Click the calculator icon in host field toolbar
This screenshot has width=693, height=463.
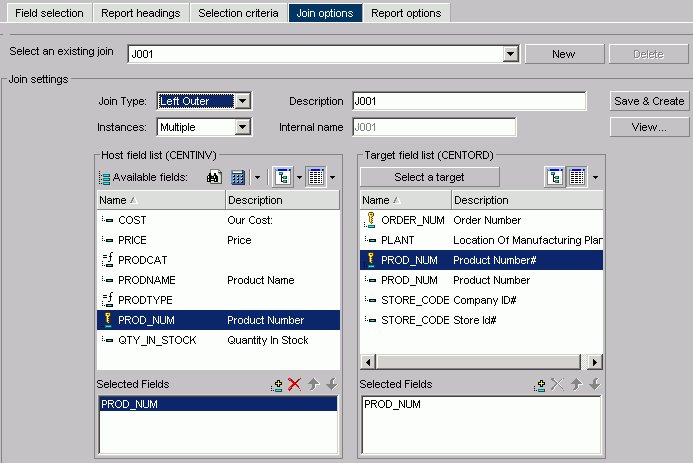pyautogui.click(x=238, y=177)
